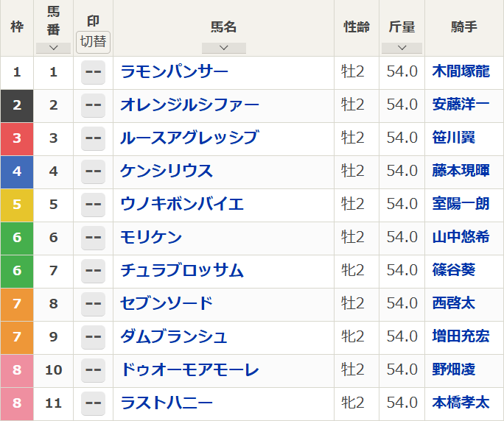
Task: Open jockey profile 室陽一朗
Action: point(461,204)
